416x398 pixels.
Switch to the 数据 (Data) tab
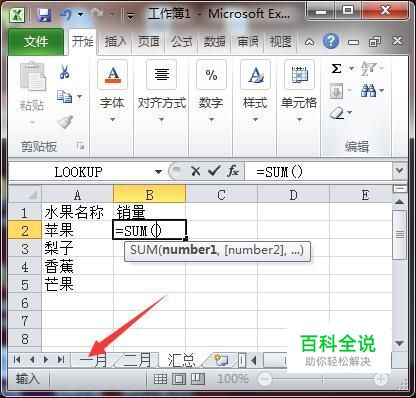pos(215,42)
